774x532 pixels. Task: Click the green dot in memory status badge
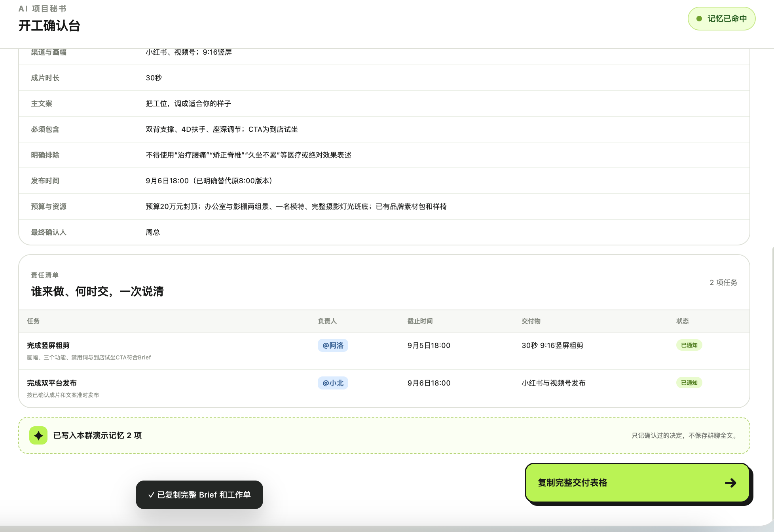(x=699, y=19)
